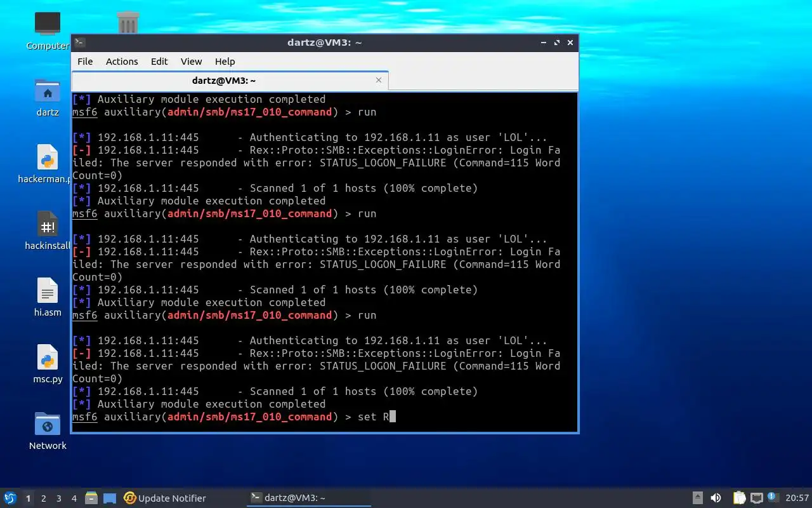Switch to workspace 3
This screenshot has height=508, width=812.
(x=58, y=498)
